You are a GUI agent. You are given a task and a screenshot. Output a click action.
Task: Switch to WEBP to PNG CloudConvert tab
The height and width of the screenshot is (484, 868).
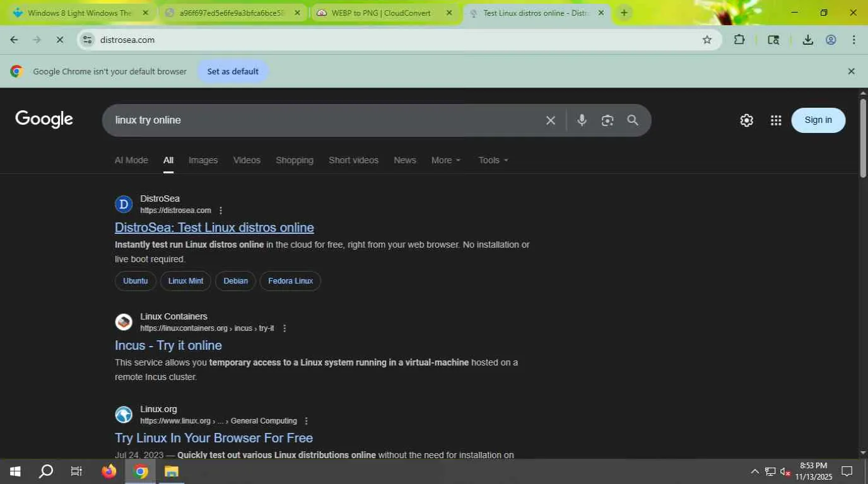tap(384, 13)
